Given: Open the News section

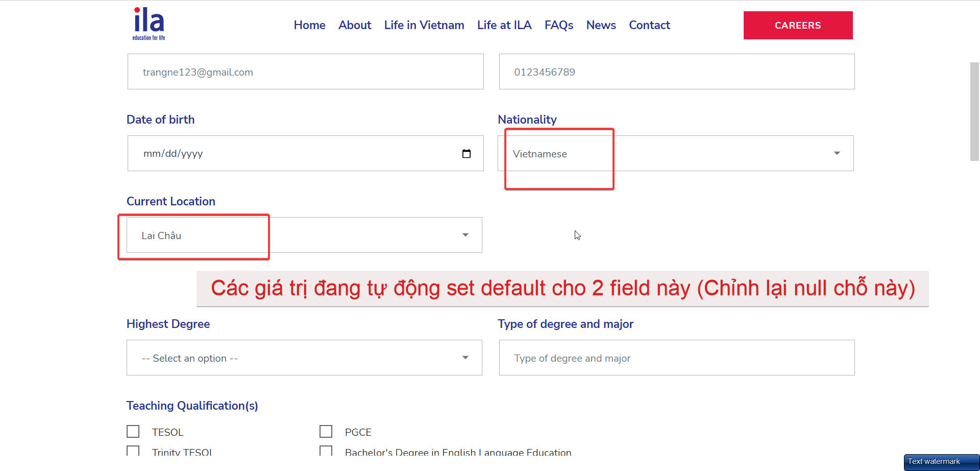Looking at the screenshot, I should click(x=601, y=25).
